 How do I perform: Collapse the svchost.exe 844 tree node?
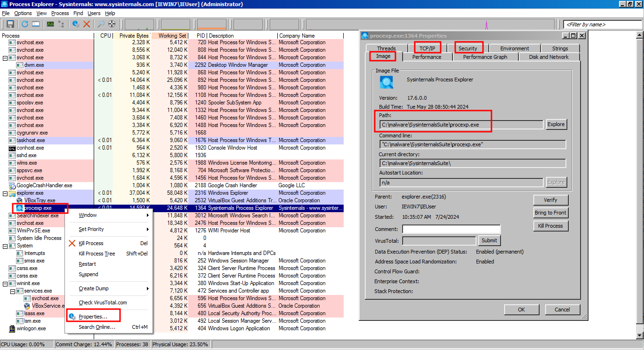click(x=5, y=58)
